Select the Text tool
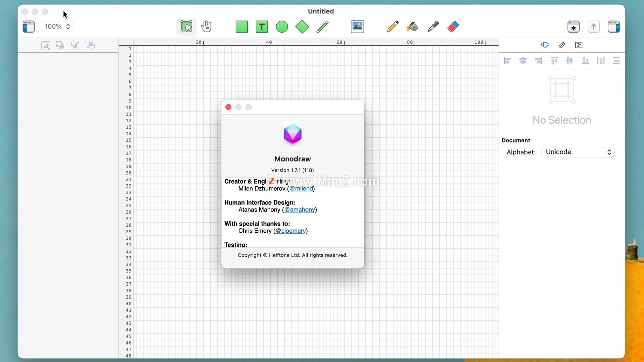The image size is (644, 362). click(262, 26)
